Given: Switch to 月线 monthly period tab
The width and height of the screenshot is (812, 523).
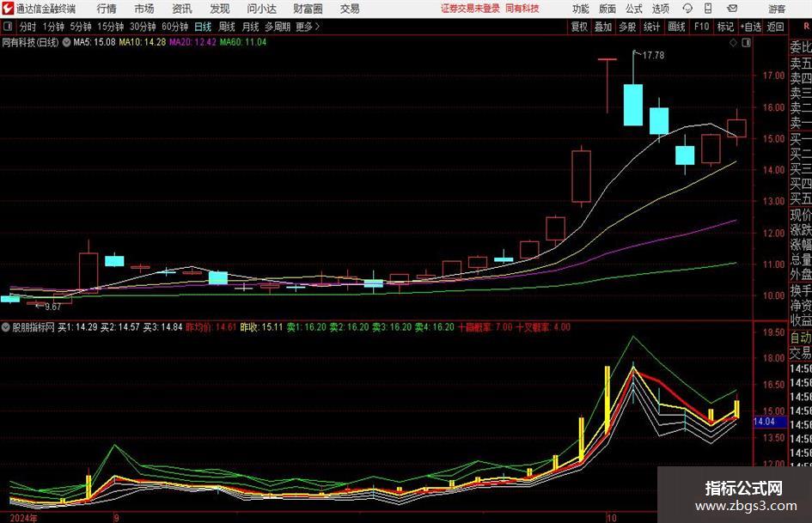Looking at the screenshot, I should [x=251, y=27].
